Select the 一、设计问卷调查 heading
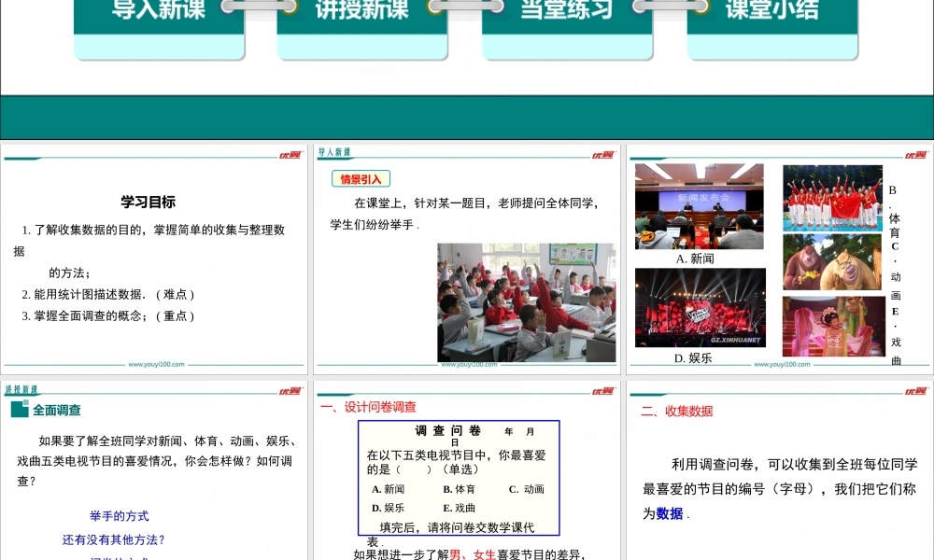Screen dimensions: 934x560 click(x=368, y=407)
